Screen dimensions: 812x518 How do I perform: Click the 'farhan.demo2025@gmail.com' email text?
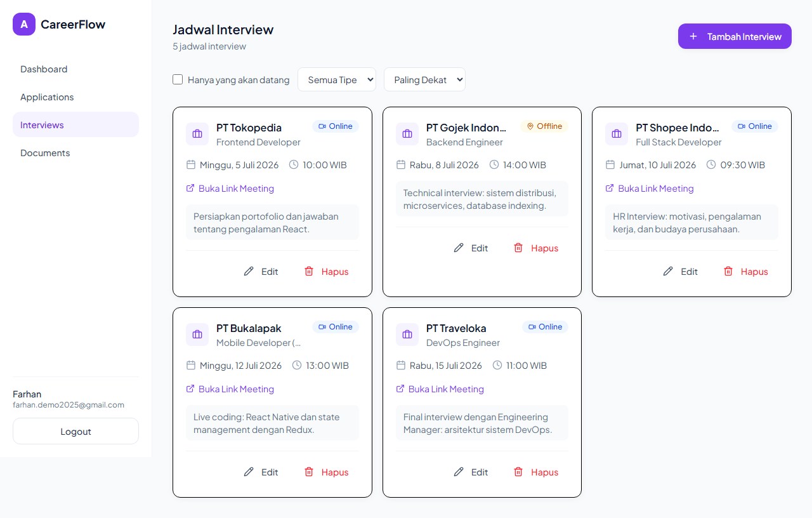(69, 404)
